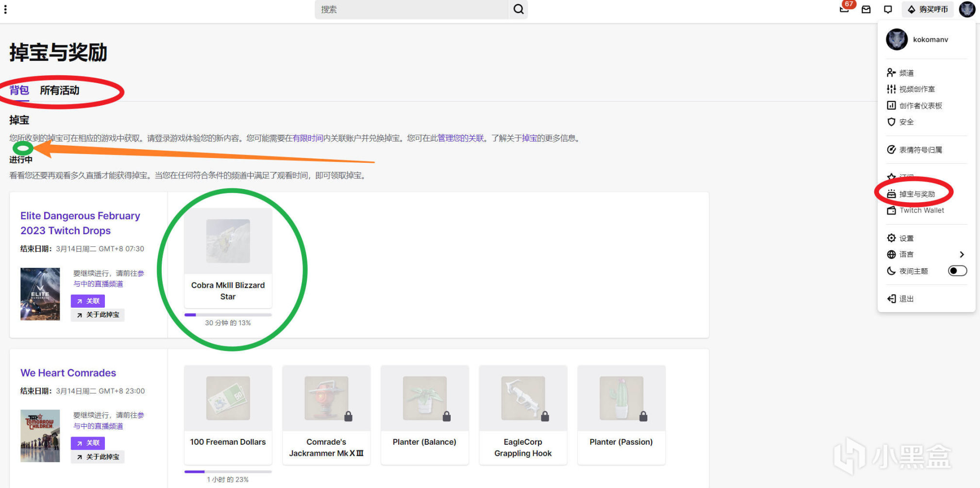Click 关联 button for We Heart Comrades
Screen dimensions: 980x488
click(88, 443)
